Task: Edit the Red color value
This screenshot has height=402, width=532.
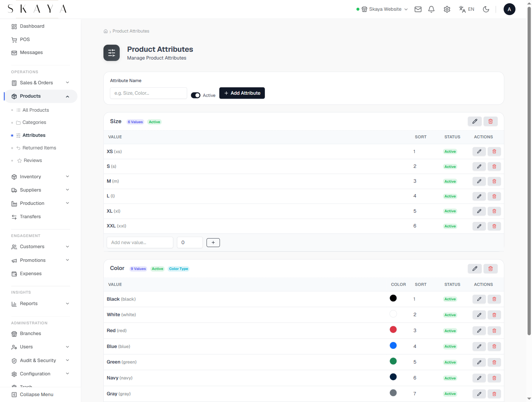Action: tap(479, 331)
